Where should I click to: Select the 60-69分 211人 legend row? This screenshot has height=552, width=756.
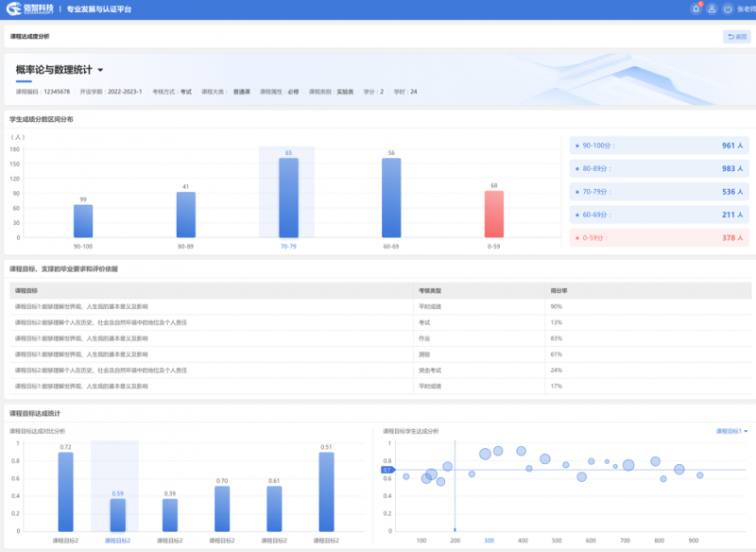click(x=659, y=215)
